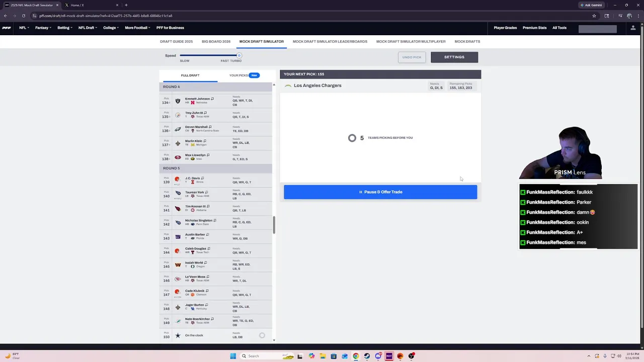Open a new browser tab with plus icon
This screenshot has height=362, width=644.
[x=126, y=5]
